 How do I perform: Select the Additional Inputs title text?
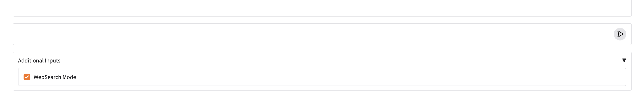click(x=39, y=61)
